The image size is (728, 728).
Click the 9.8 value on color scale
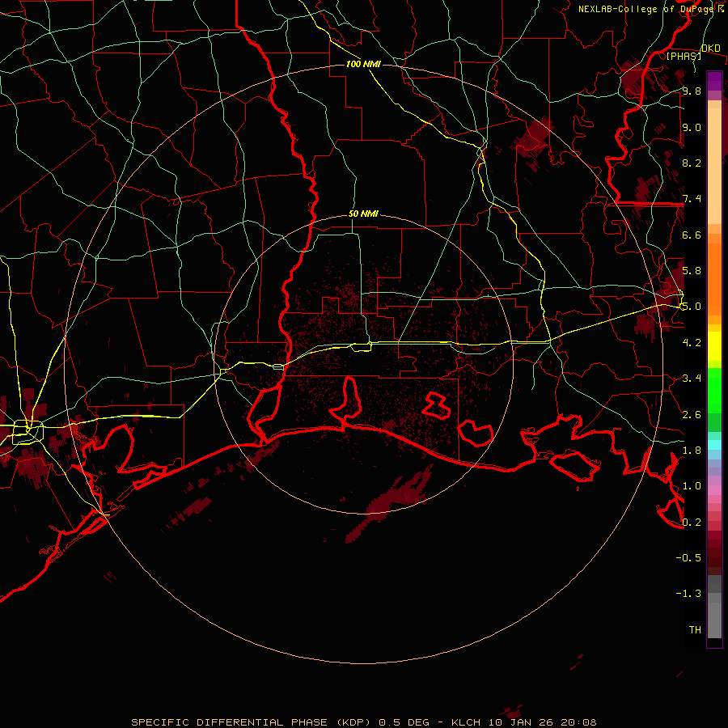(x=692, y=91)
